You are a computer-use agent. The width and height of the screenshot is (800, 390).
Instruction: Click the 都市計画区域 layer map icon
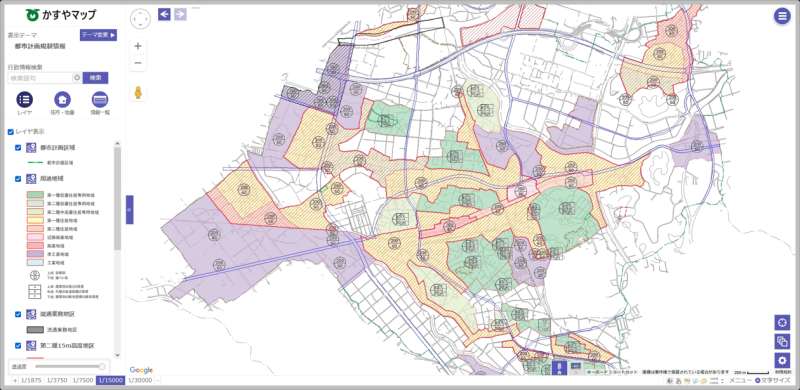(31, 148)
